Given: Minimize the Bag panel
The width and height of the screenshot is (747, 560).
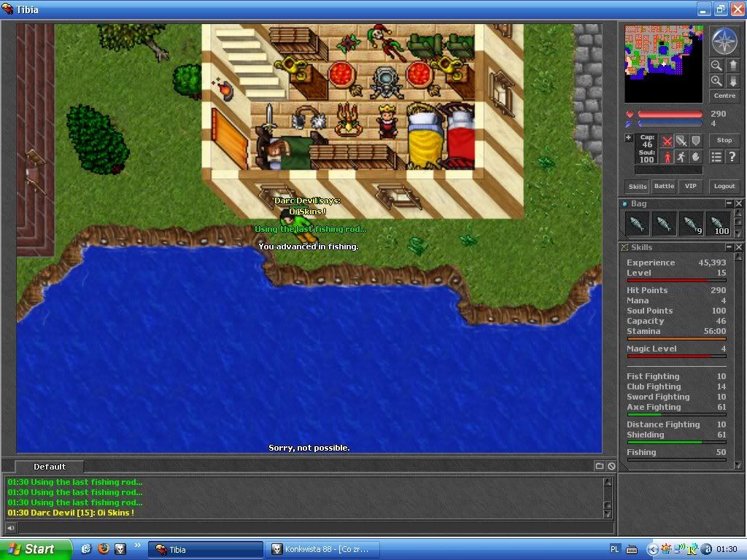Looking at the screenshot, I should pyautogui.click(x=729, y=203).
